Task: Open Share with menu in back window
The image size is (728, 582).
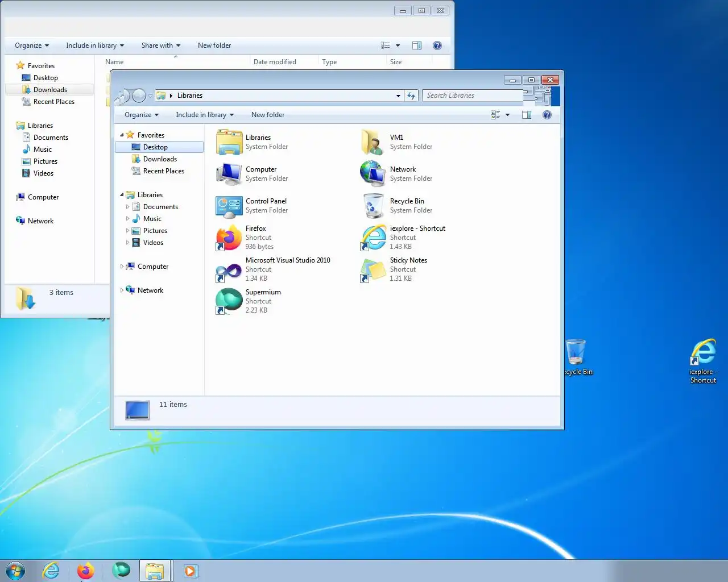Action: [x=161, y=45]
